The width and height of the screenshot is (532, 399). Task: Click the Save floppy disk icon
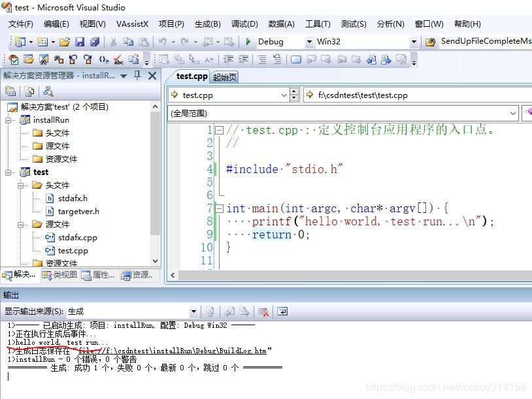(x=80, y=42)
